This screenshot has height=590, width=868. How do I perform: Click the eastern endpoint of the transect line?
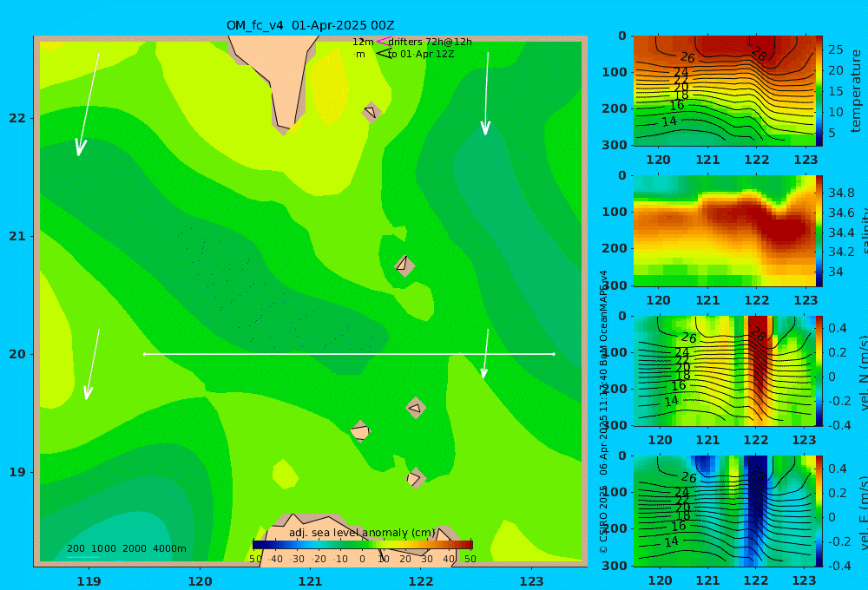click(554, 354)
